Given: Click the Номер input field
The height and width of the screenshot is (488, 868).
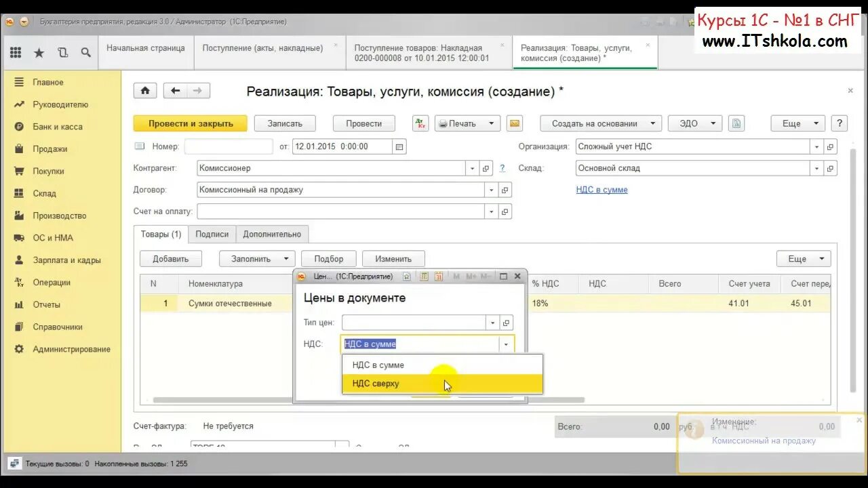Looking at the screenshot, I should [229, 146].
